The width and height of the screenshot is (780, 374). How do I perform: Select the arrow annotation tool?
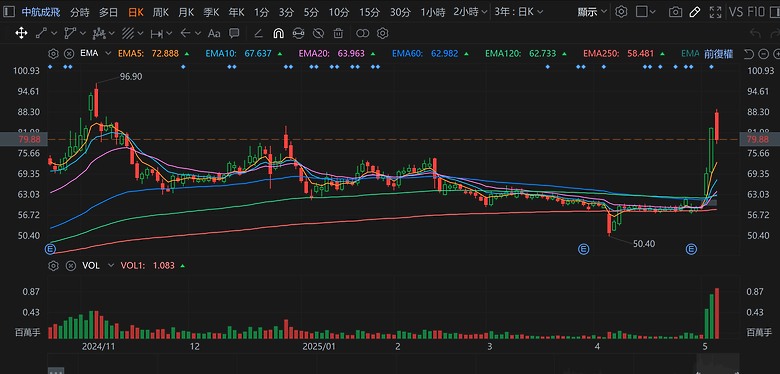(186, 33)
